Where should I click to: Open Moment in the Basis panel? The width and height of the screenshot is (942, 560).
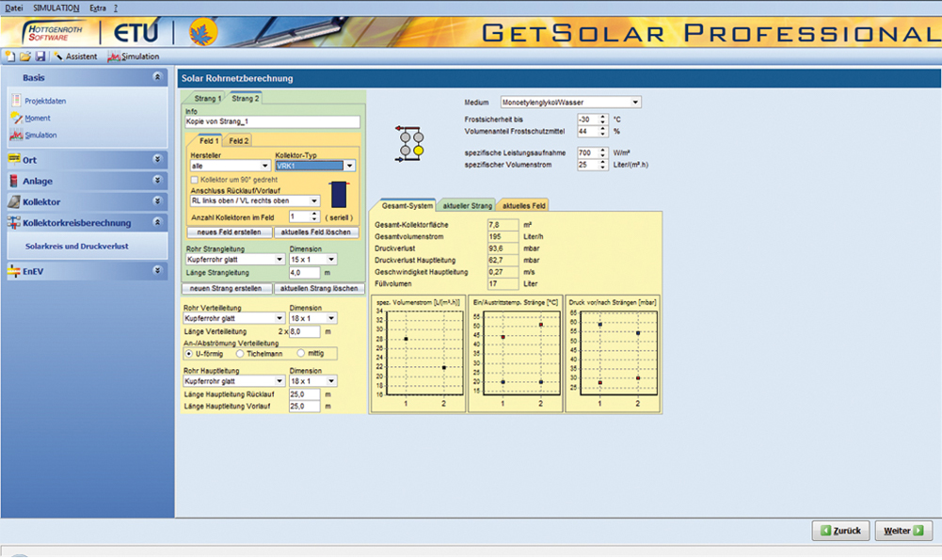click(x=38, y=118)
